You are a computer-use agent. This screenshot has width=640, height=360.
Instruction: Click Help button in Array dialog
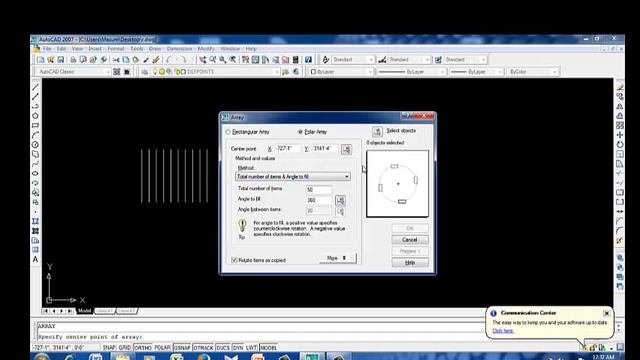410,263
